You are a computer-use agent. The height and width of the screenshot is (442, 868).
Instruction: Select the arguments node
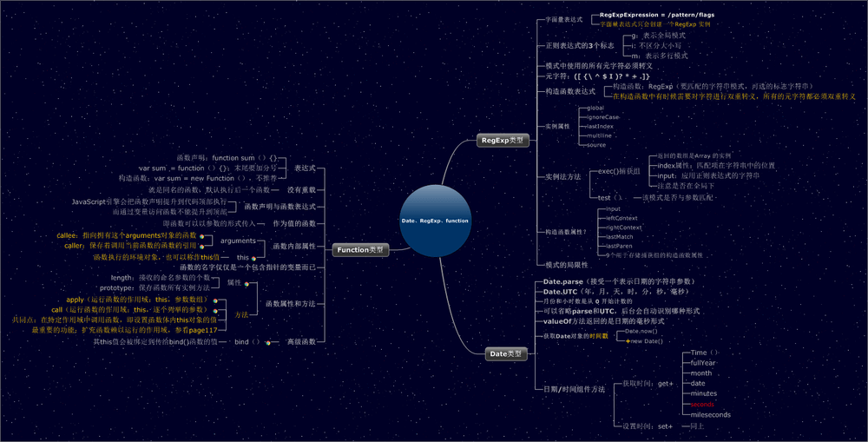pos(238,241)
